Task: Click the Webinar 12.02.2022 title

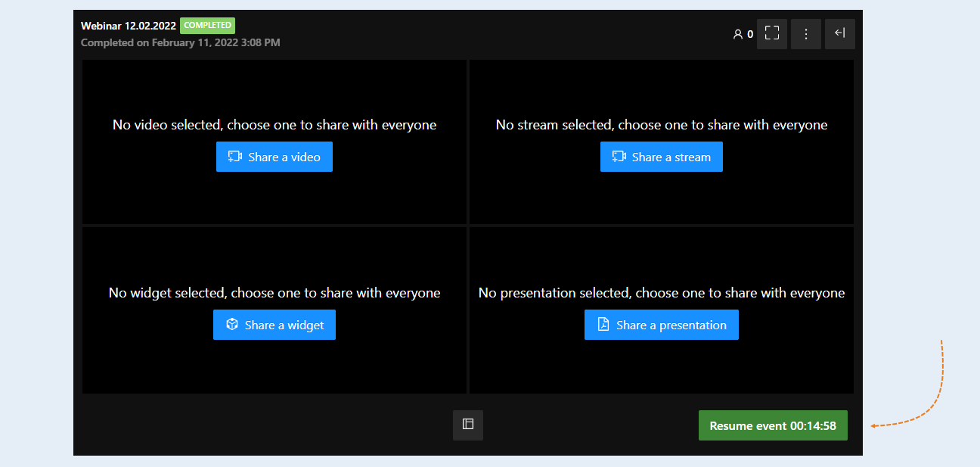Action: click(x=129, y=26)
